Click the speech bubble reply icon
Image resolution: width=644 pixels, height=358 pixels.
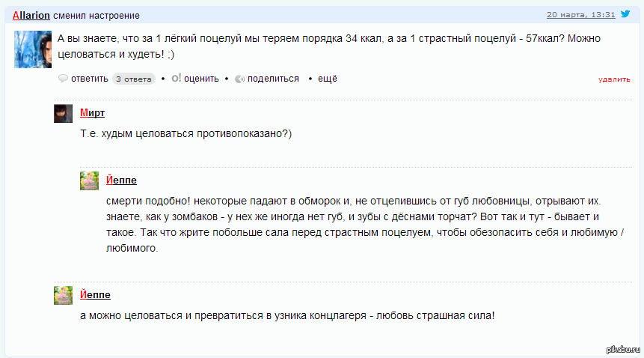tap(63, 79)
